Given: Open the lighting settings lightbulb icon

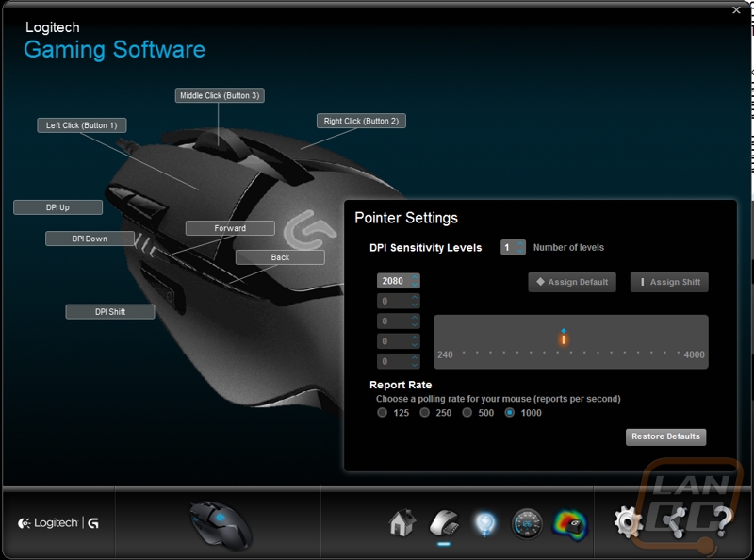Looking at the screenshot, I should (x=484, y=524).
